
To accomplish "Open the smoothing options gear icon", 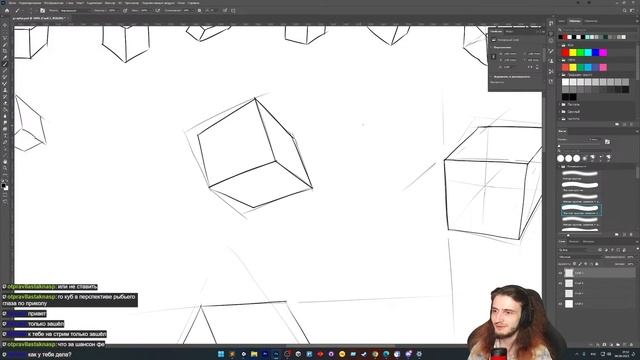I will (199, 11).
